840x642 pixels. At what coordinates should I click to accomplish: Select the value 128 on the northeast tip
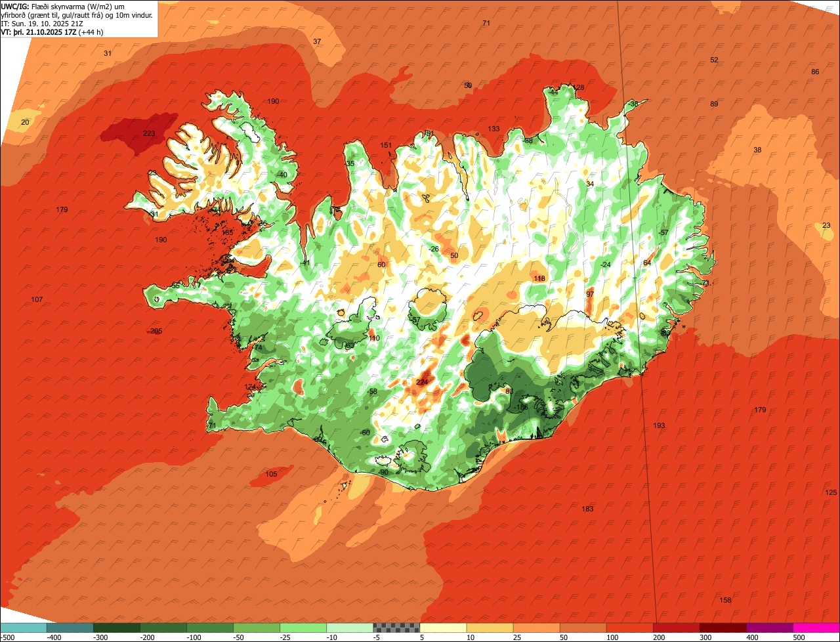pyautogui.click(x=578, y=87)
